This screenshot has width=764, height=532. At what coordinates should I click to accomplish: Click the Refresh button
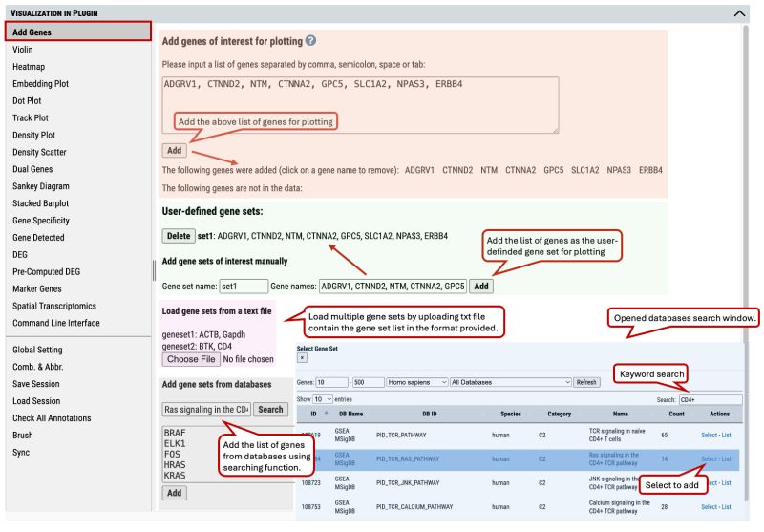pos(586,382)
